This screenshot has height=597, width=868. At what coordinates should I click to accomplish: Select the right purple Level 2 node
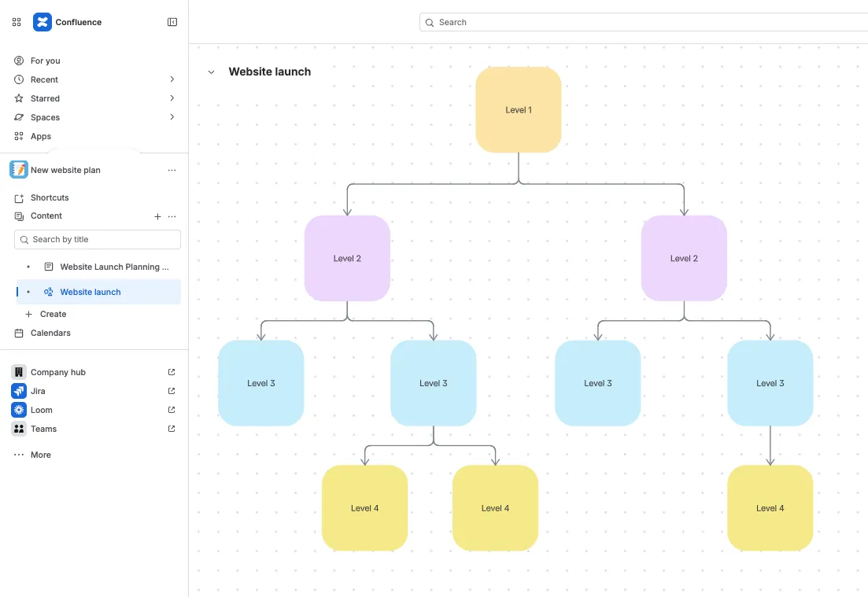coord(684,259)
